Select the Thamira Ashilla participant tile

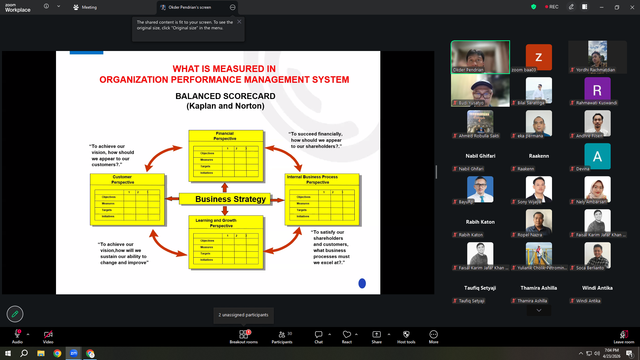pos(539,289)
